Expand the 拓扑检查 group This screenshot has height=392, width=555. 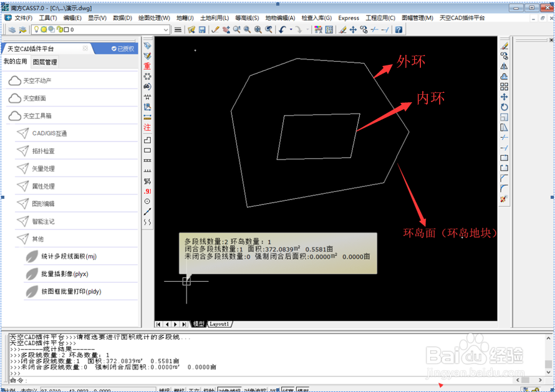pos(76,151)
